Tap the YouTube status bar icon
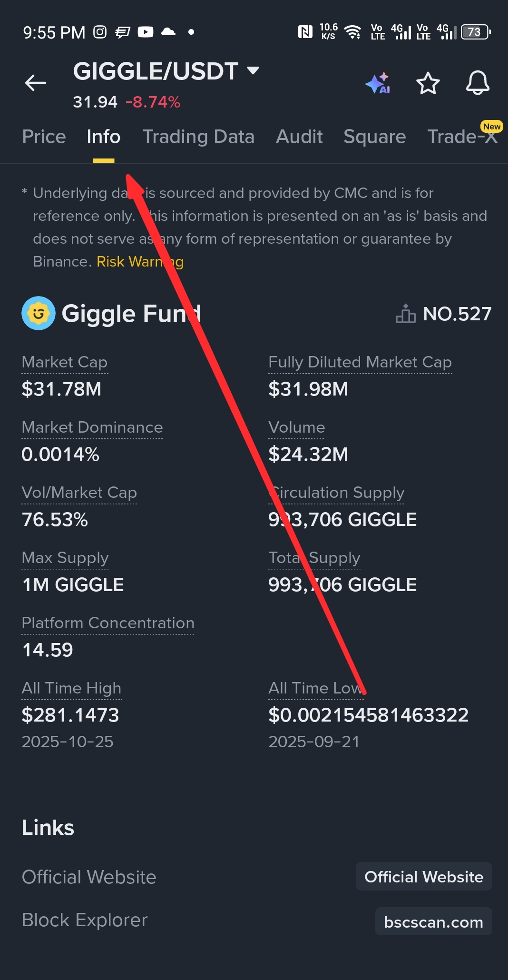The image size is (508, 980). (x=146, y=32)
